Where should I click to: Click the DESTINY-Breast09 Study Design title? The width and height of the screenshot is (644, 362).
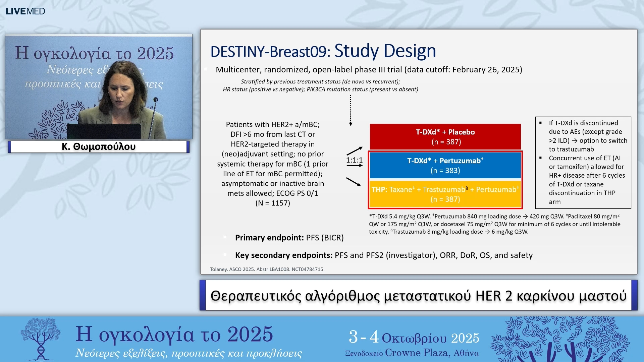coord(323,51)
